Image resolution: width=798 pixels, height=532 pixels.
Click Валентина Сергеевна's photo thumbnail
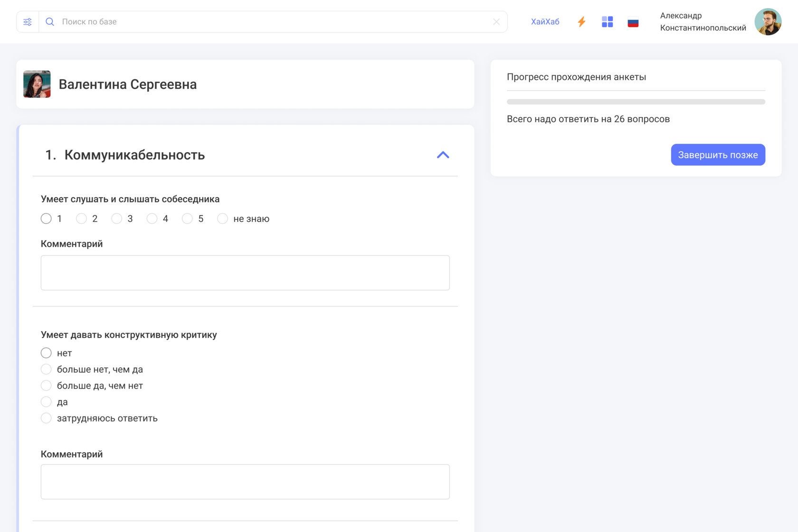pos(37,84)
